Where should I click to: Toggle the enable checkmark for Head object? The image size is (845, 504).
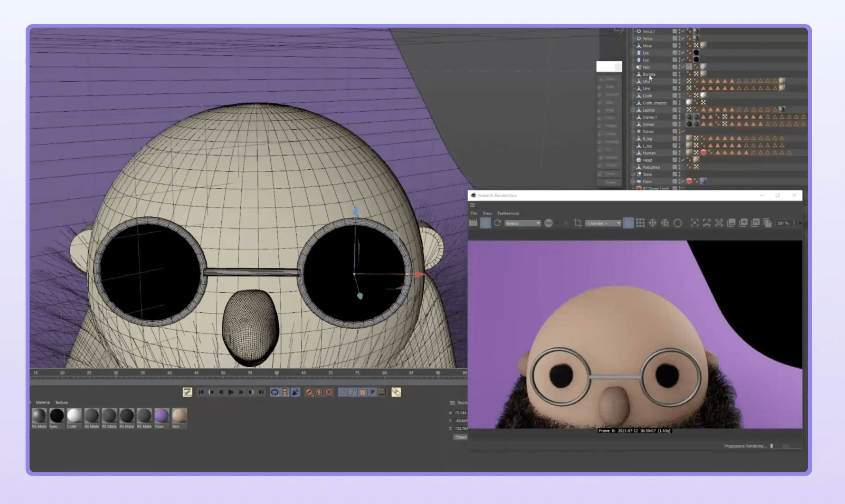click(x=683, y=160)
